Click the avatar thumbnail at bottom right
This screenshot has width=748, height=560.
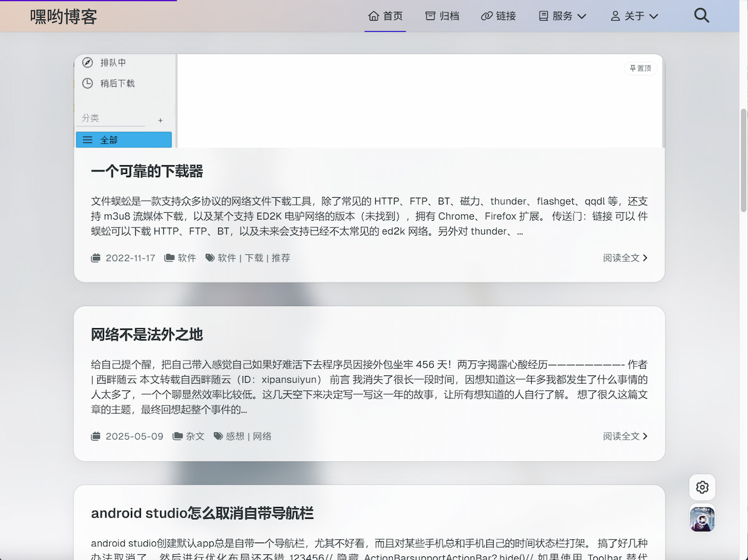702,519
